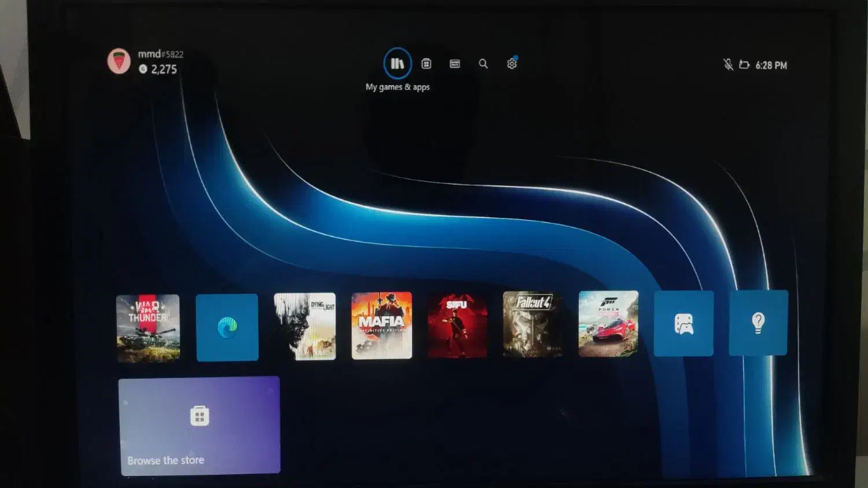Launch Dying Light game tile
The image size is (868, 488).
(305, 326)
